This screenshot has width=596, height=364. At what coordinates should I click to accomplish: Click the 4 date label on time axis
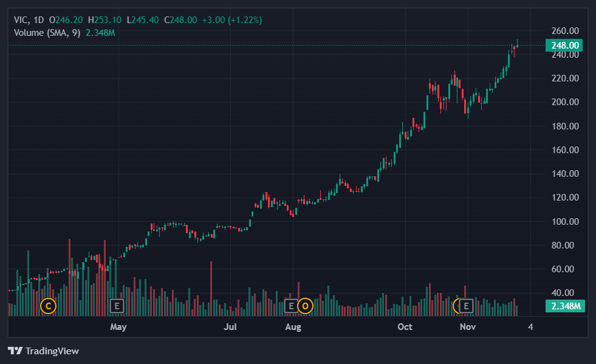coord(530,328)
